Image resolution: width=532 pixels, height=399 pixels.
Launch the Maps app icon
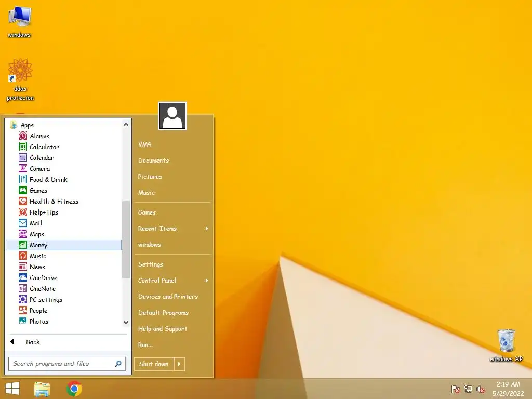23,234
